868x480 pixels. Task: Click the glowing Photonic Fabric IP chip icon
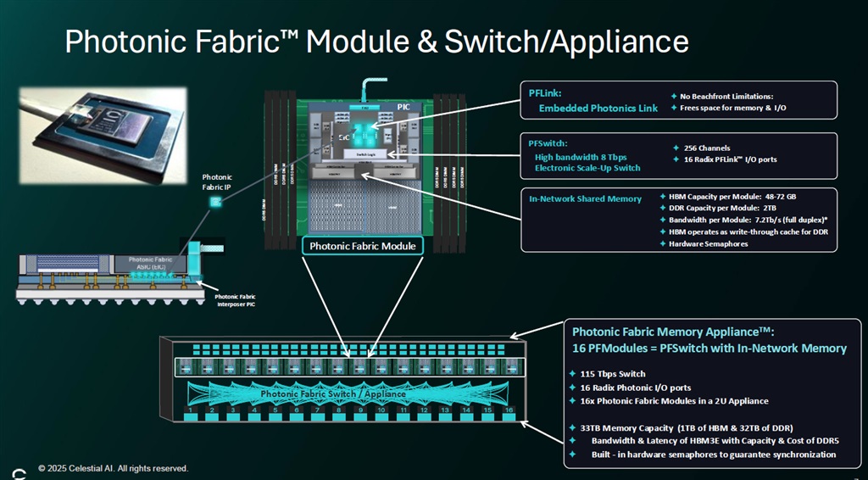214,202
